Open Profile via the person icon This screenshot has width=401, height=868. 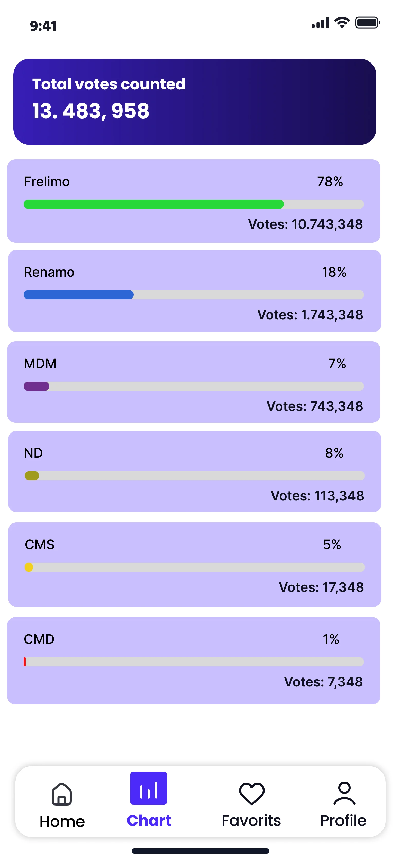point(344,793)
